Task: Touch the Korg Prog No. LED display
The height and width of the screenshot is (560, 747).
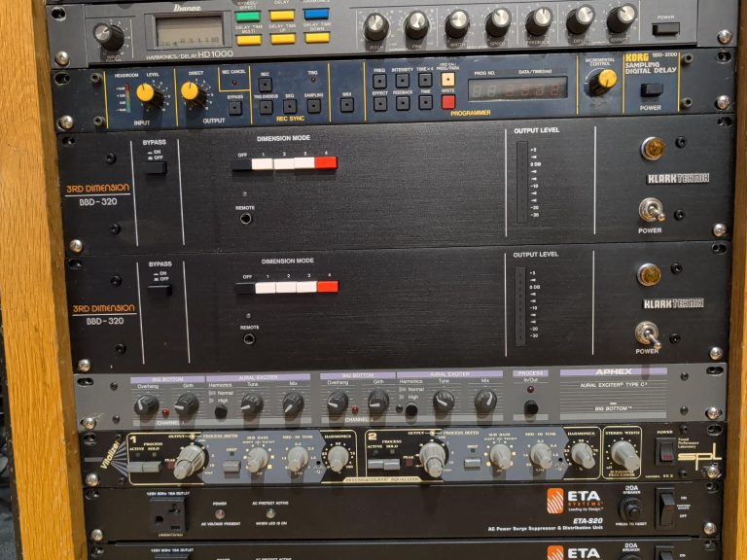Action: click(x=517, y=88)
